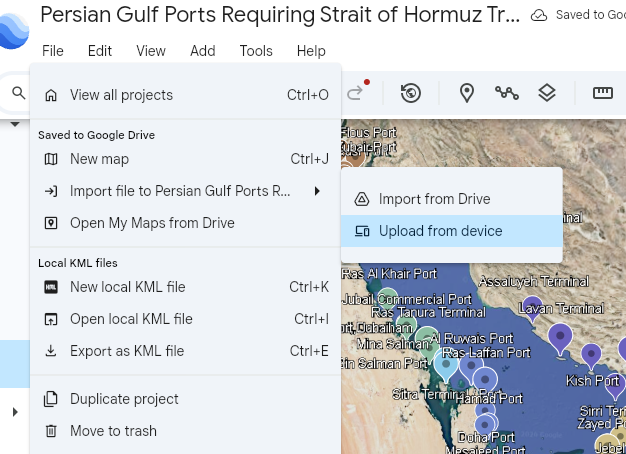Image resolution: width=626 pixels, height=454 pixels.
Task: Select the add placemark pin tool
Action: coord(467,93)
